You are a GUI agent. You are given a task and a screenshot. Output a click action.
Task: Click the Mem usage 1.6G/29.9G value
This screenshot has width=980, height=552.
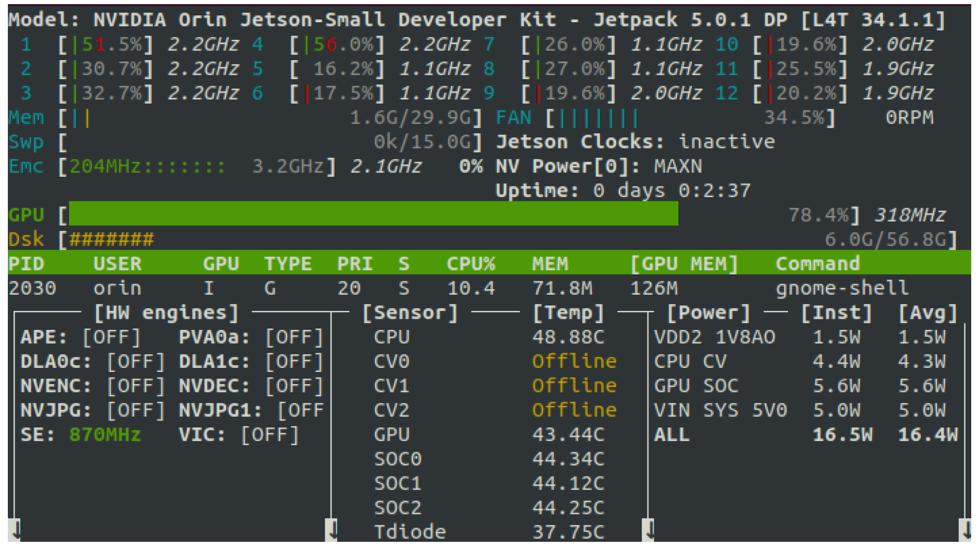click(x=411, y=118)
